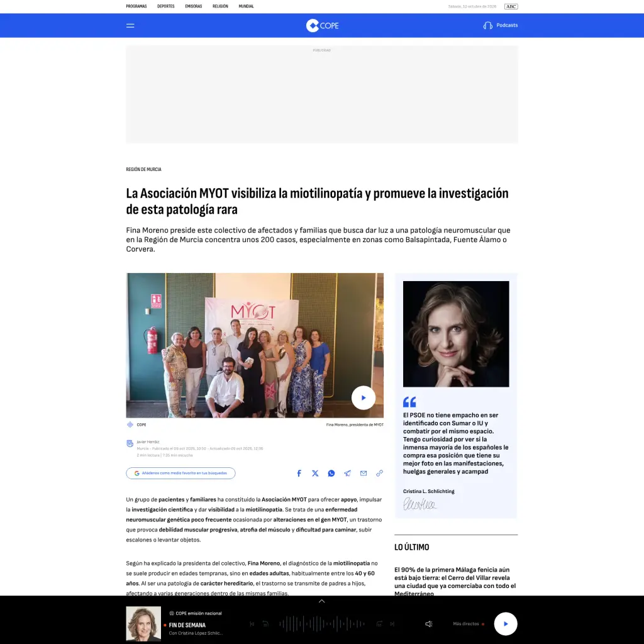Viewport: 644px width, 644px height.
Task: Click the Podcasts text link
Action: [x=507, y=25]
